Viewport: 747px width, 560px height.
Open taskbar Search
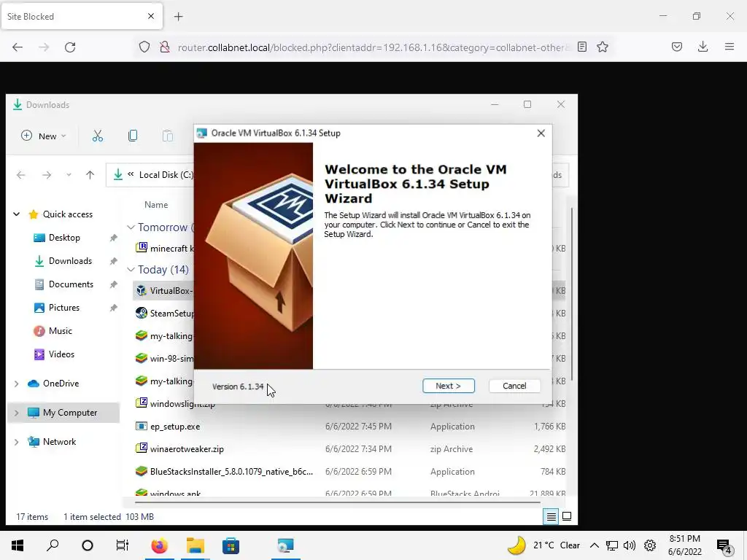(x=53, y=545)
